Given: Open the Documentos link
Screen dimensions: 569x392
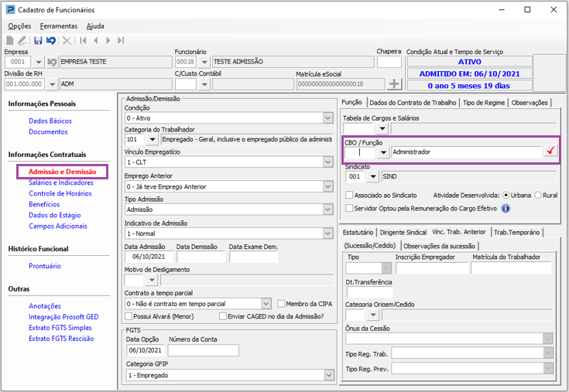Looking at the screenshot, I should point(48,132).
